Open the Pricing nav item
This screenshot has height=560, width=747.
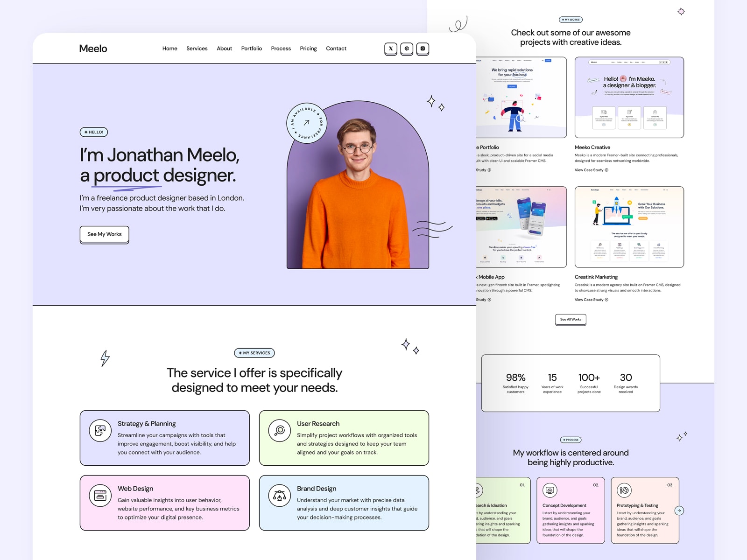pyautogui.click(x=308, y=49)
